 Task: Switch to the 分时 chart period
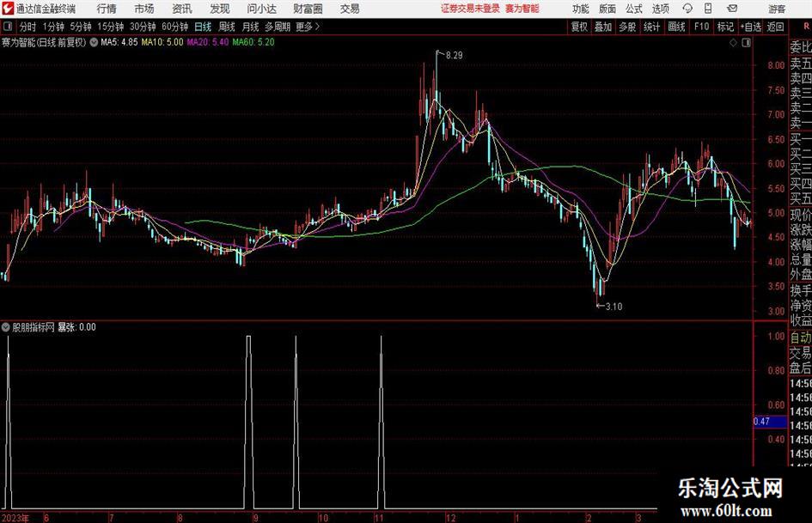coord(27,27)
